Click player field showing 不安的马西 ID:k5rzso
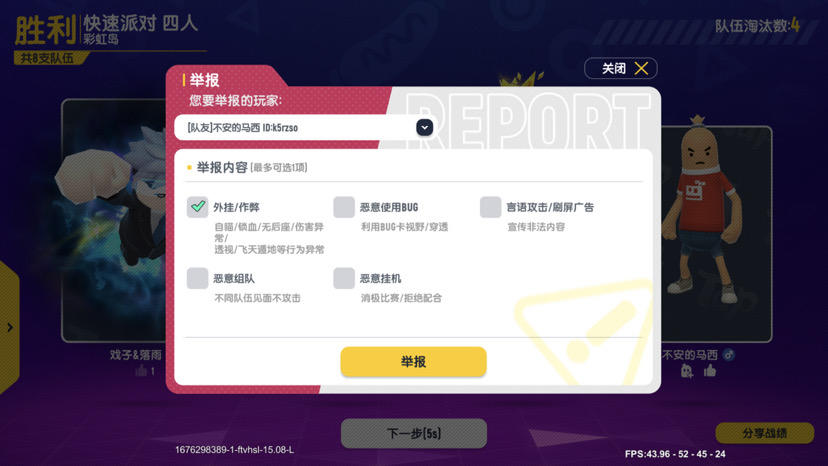Image resolution: width=828 pixels, height=466 pixels. pyautogui.click(x=305, y=127)
